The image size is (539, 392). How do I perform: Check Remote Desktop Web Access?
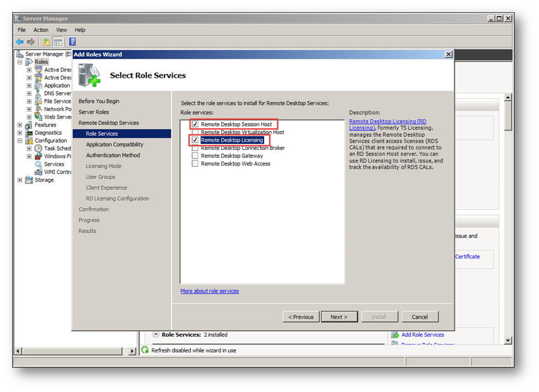coord(195,164)
